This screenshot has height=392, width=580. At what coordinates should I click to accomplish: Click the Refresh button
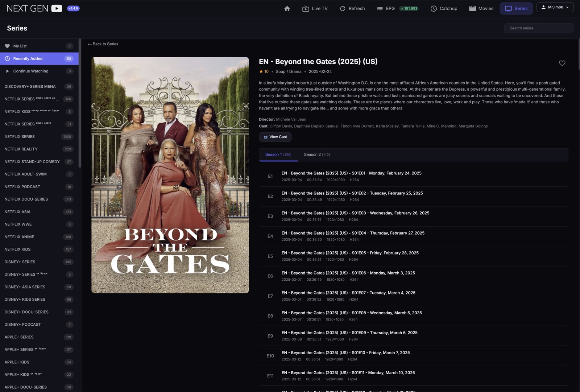(x=352, y=8)
